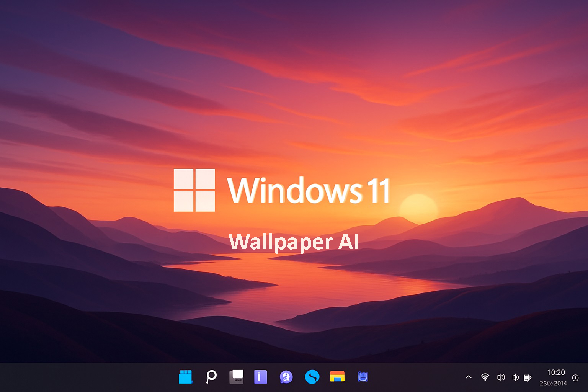Open the gray and white taskbar app
The width and height of the screenshot is (588, 392).
click(236, 377)
